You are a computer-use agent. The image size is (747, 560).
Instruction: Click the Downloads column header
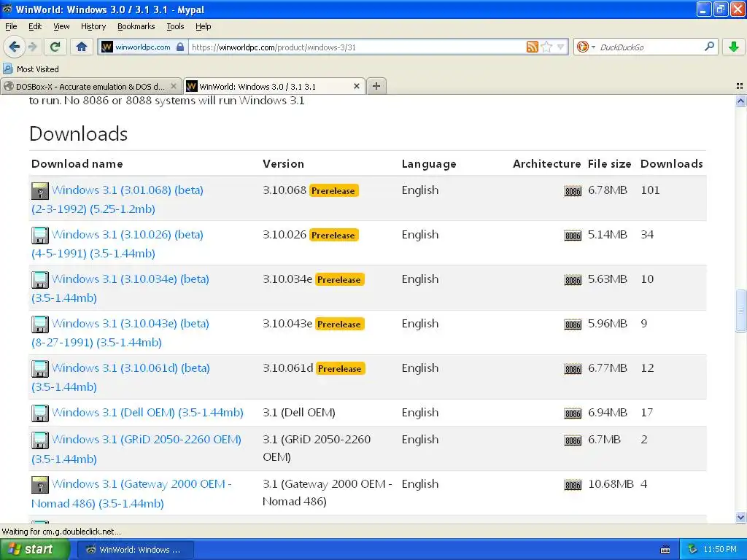click(671, 164)
